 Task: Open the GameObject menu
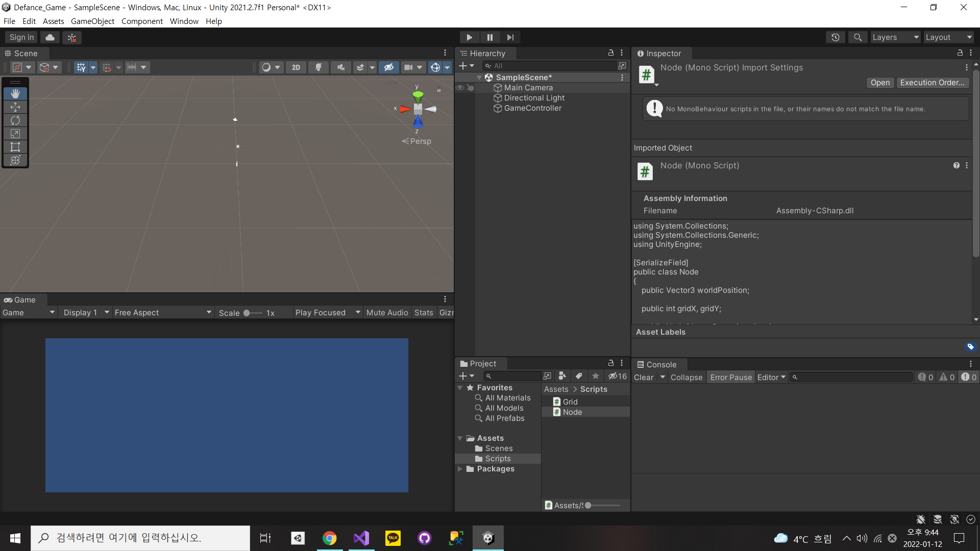pos(92,21)
